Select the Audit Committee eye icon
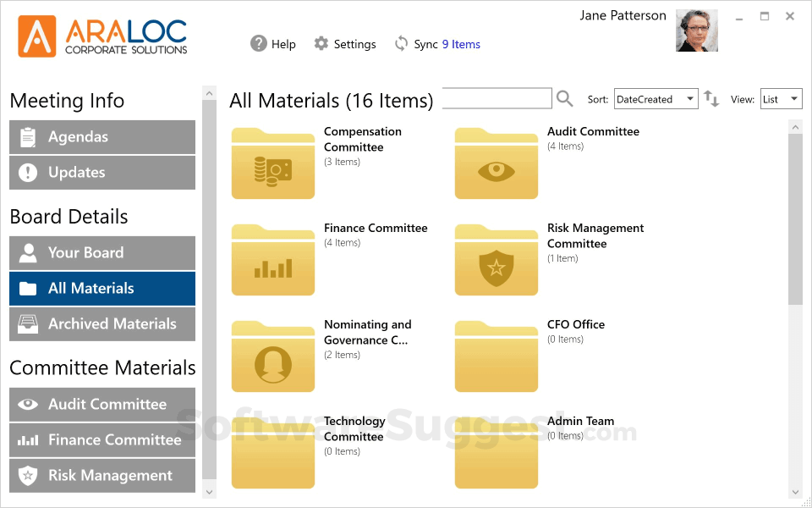The width and height of the screenshot is (812, 508). [x=26, y=404]
